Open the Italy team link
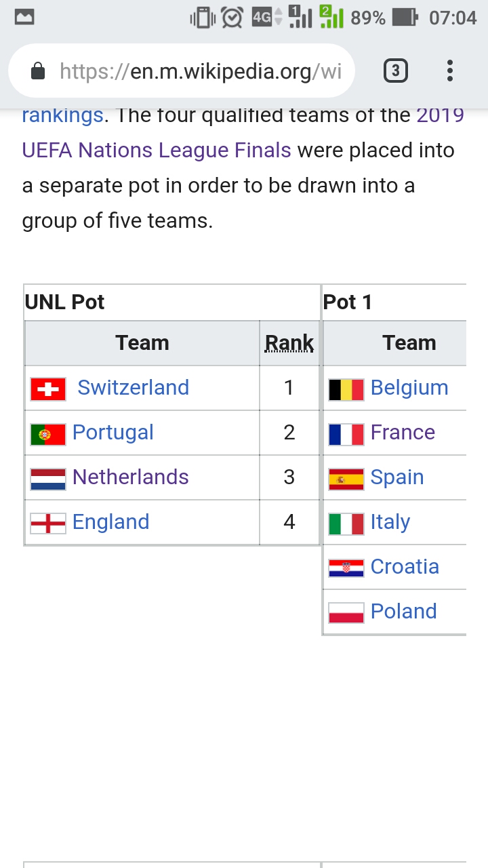488x868 pixels. (x=390, y=522)
